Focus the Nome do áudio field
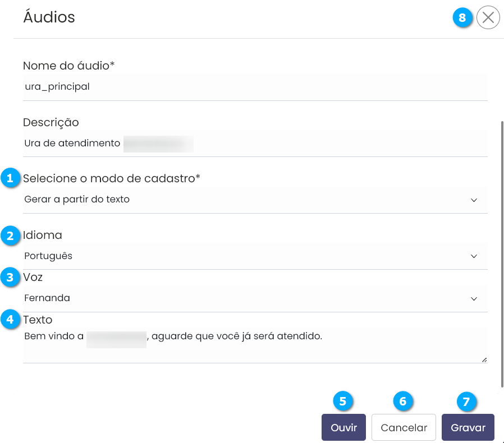 click(x=255, y=87)
